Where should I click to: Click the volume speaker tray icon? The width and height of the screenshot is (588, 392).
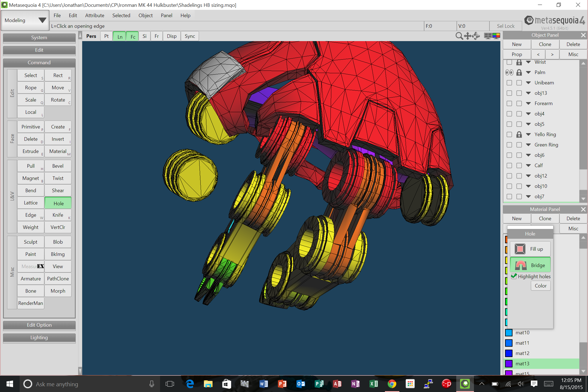(520, 384)
